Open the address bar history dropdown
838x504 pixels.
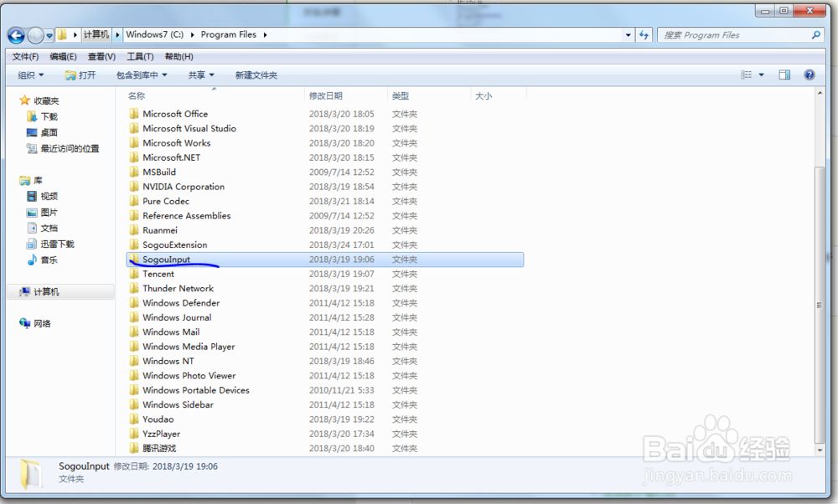click(628, 35)
